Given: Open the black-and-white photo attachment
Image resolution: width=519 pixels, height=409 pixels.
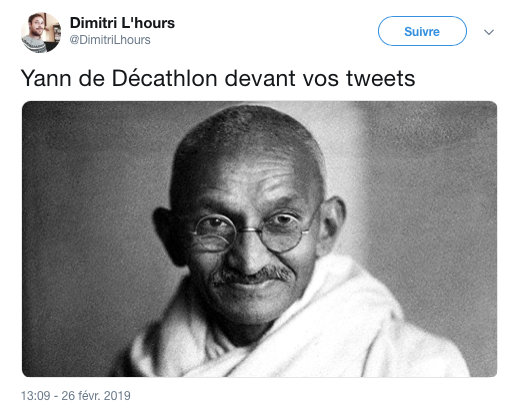Looking at the screenshot, I should (x=259, y=239).
